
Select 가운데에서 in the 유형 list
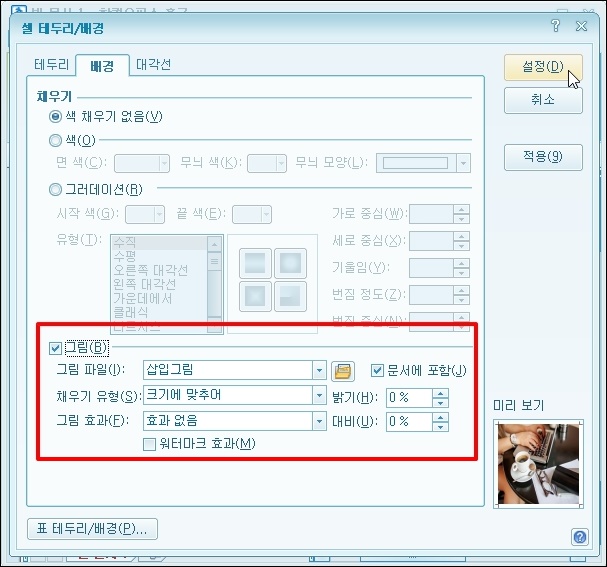(159, 298)
